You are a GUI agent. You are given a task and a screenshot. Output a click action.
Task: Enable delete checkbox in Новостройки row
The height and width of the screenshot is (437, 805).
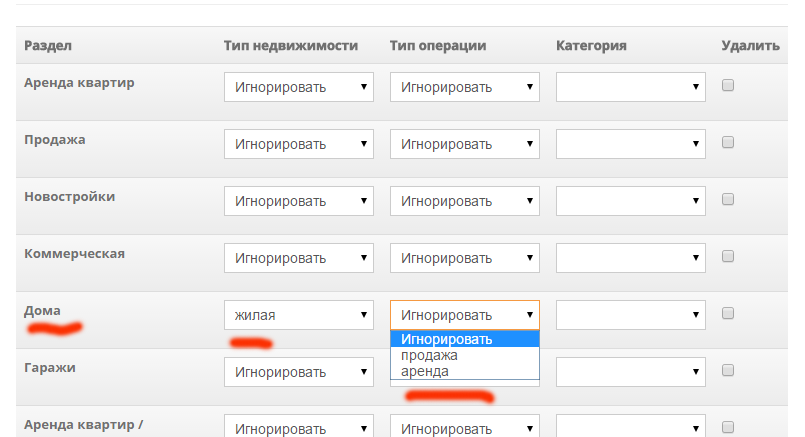pyautogui.click(x=727, y=199)
